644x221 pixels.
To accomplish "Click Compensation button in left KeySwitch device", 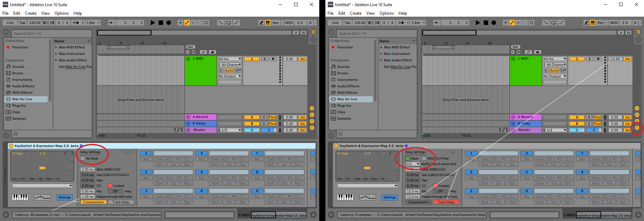I will point(94,202).
